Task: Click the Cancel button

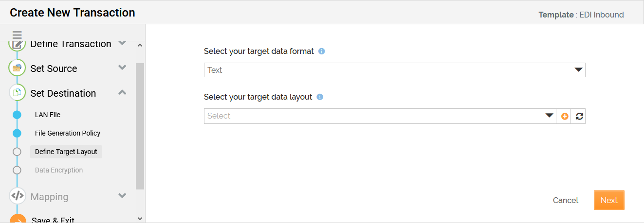Action: 565,200
